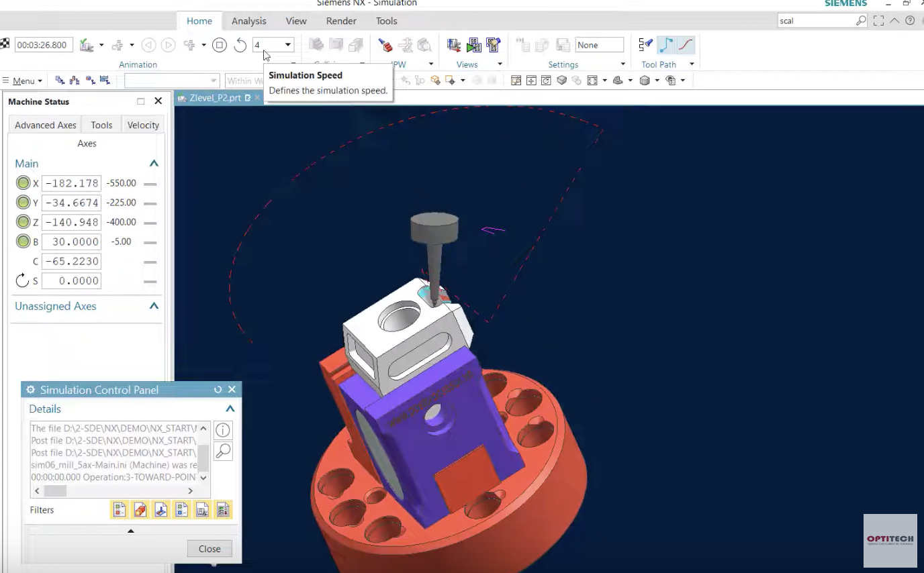Click the Z axis value field
The width and height of the screenshot is (924, 573).
pos(71,222)
